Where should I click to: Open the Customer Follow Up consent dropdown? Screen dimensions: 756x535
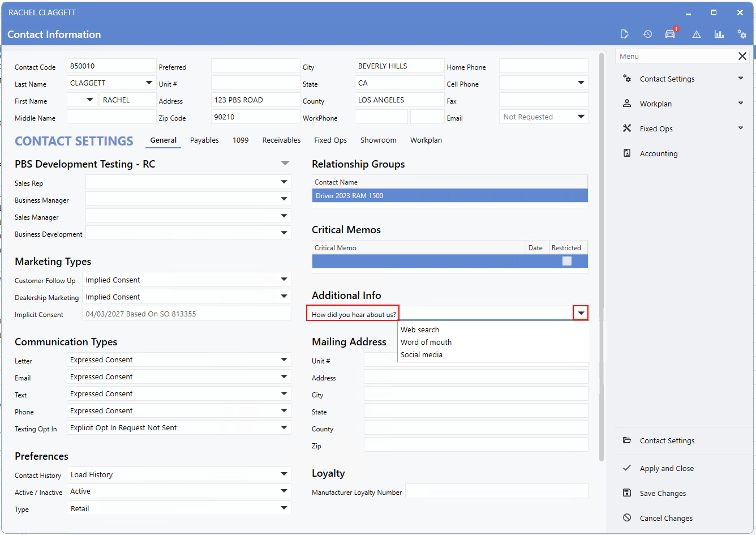[x=284, y=279]
